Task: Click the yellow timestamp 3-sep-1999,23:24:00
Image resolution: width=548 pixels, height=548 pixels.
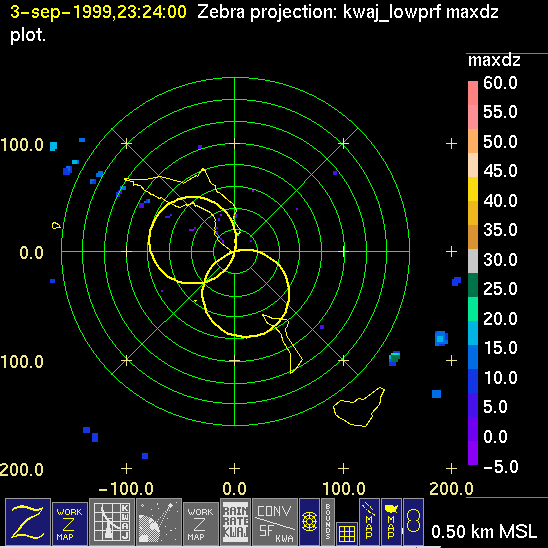Action: click(x=98, y=12)
